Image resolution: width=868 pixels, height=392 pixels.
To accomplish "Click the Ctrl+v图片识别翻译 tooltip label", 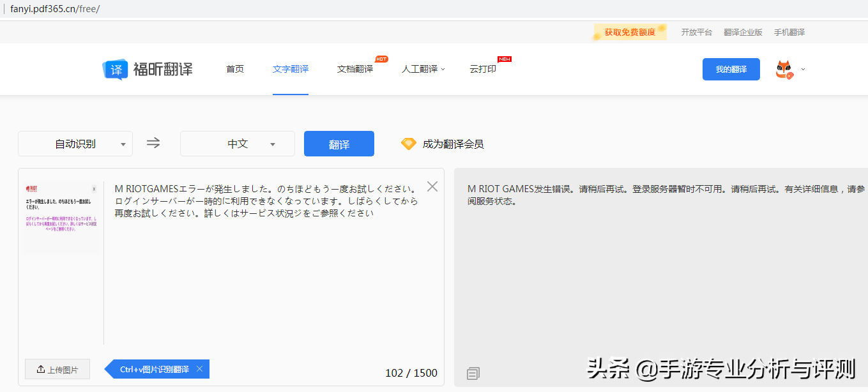I will (155, 369).
